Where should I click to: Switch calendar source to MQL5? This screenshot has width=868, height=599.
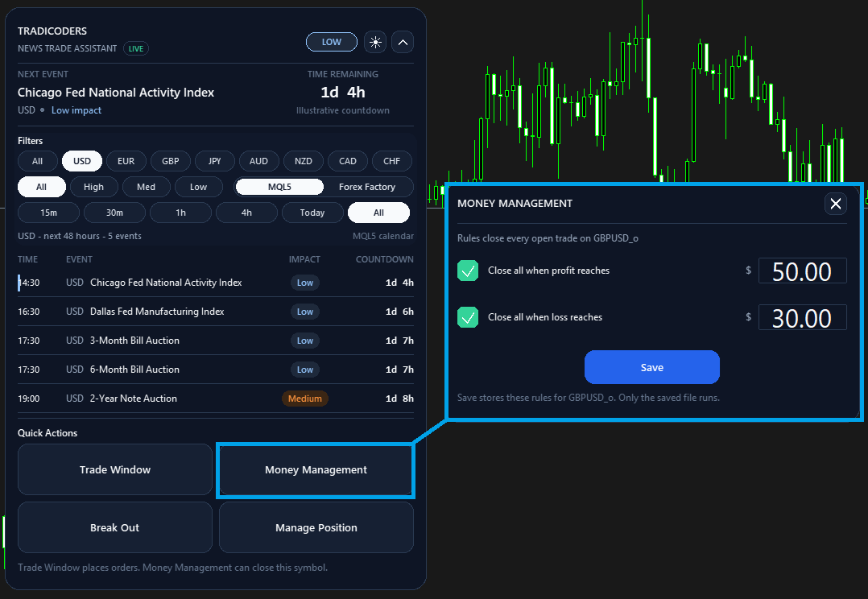(279, 187)
